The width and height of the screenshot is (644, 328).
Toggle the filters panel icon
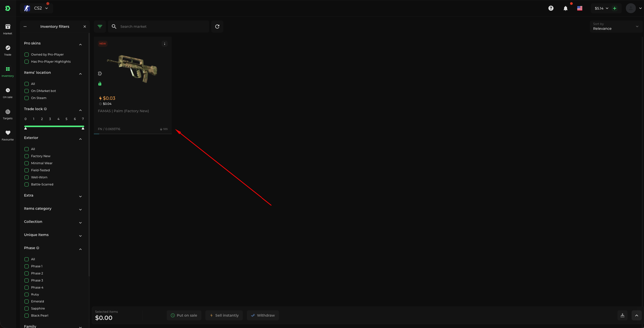pyautogui.click(x=100, y=27)
